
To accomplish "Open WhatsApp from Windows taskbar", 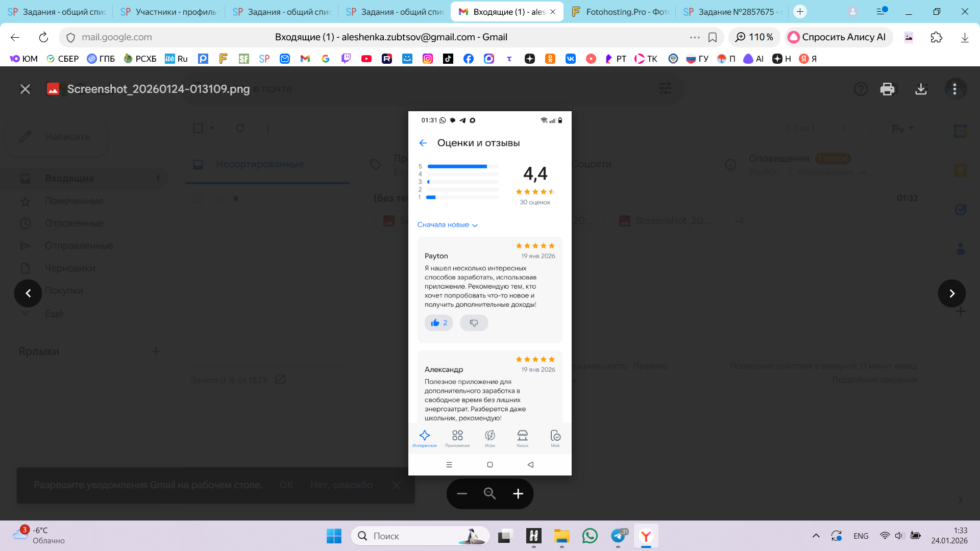I will pos(590,536).
